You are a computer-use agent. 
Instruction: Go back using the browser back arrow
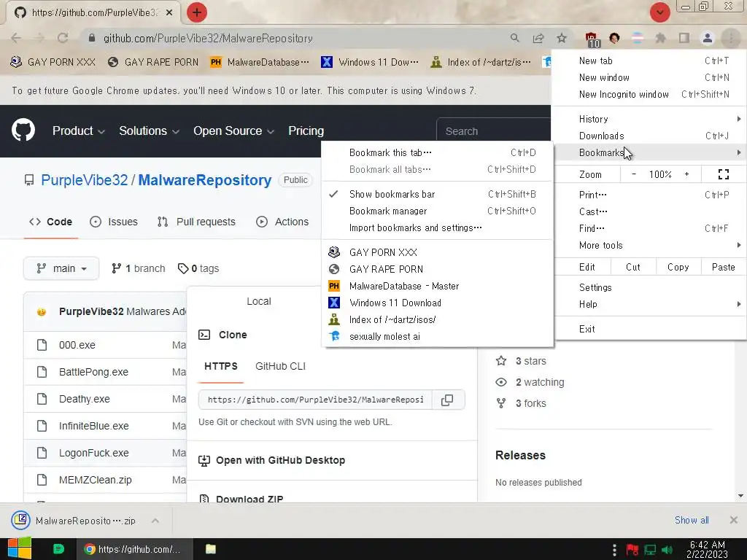click(x=16, y=38)
